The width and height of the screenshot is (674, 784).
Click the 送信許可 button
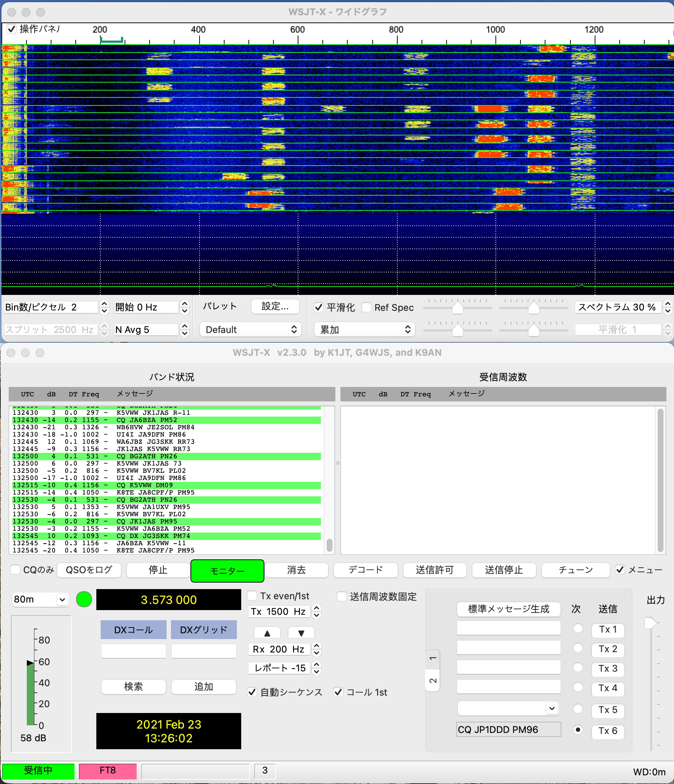pos(435,570)
